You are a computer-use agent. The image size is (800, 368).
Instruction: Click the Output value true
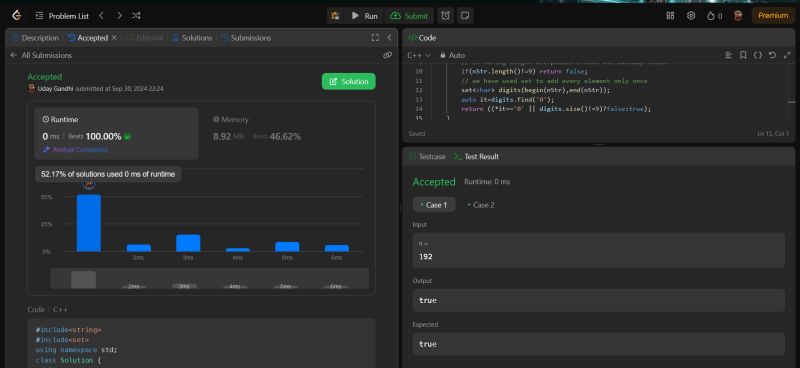pyautogui.click(x=428, y=301)
